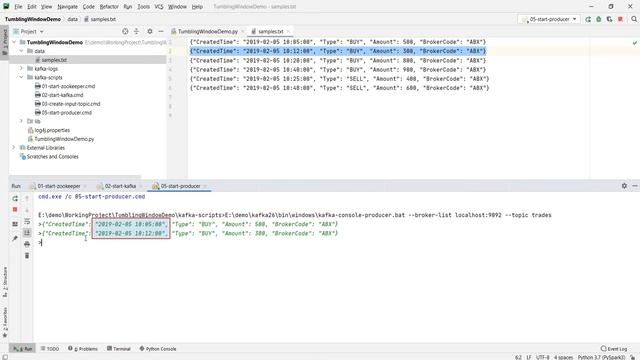Image resolution: width=640 pixels, height=360 pixels.
Task: Click the UTF-8 encoding in status bar
Action: click(542, 357)
